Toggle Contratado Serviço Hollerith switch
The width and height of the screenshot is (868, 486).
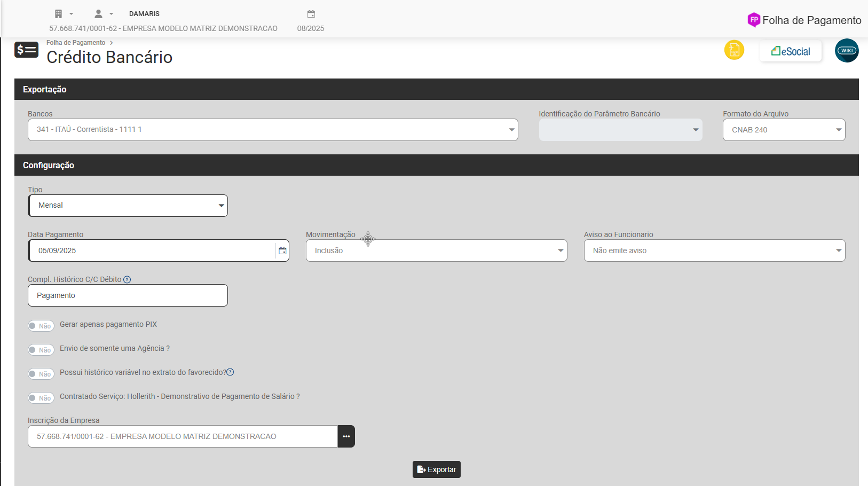tap(41, 398)
